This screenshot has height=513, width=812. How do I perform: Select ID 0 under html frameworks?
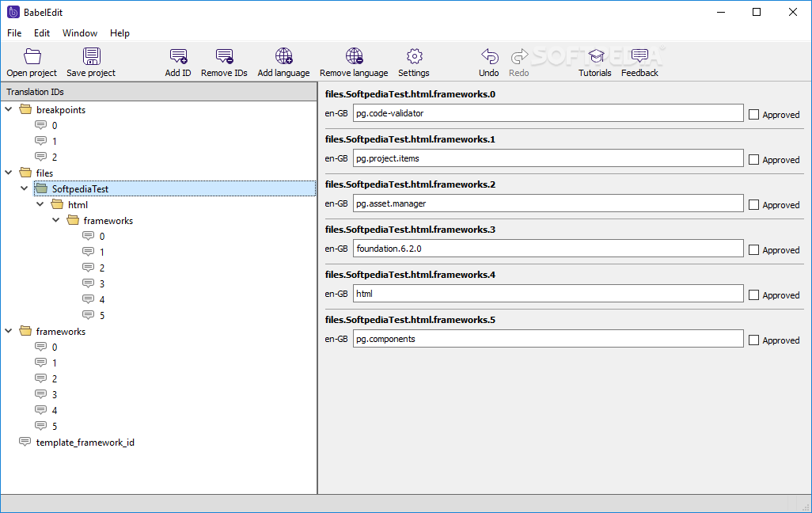(102, 236)
